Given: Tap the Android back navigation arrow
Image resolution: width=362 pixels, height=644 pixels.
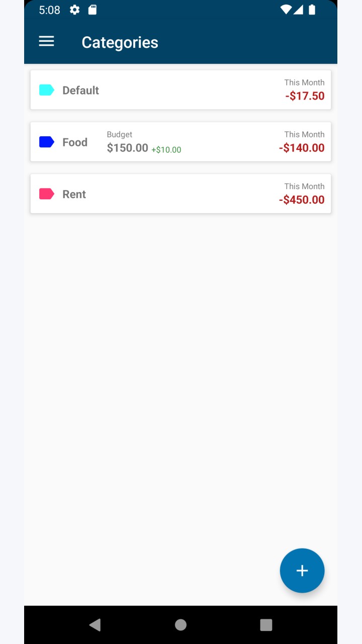Looking at the screenshot, I should click(95, 625).
